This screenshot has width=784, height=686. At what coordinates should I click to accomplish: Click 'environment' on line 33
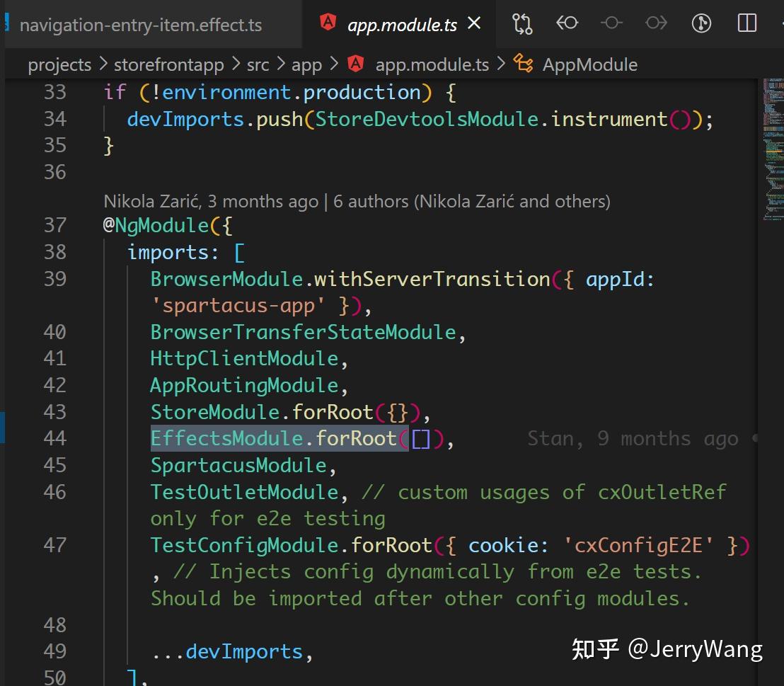point(226,93)
